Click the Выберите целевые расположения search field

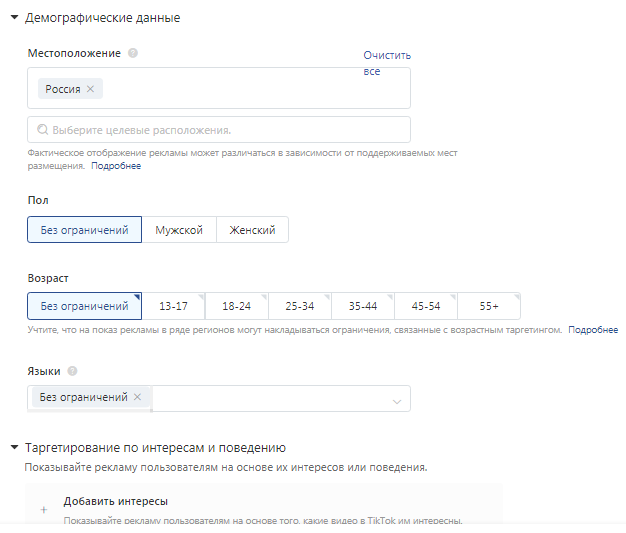coord(219,130)
